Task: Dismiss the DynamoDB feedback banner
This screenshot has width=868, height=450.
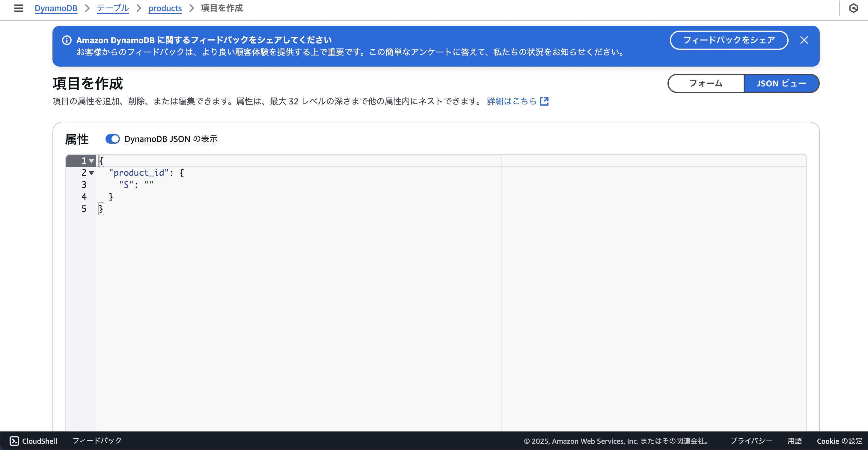Action: 804,40
